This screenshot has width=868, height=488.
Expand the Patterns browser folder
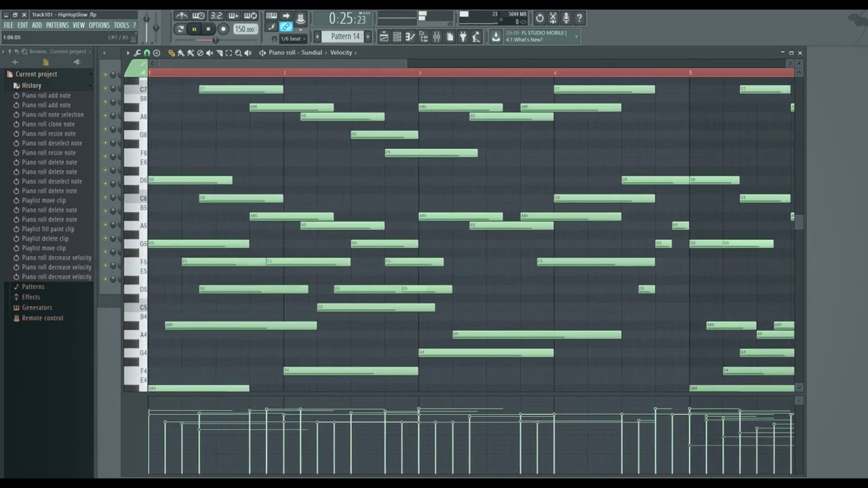point(33,287)
